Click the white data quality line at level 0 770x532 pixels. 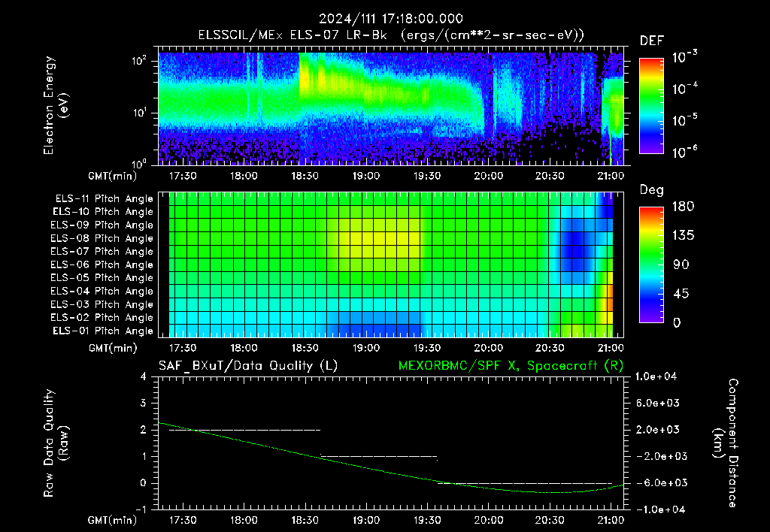[x=525, y=483]
